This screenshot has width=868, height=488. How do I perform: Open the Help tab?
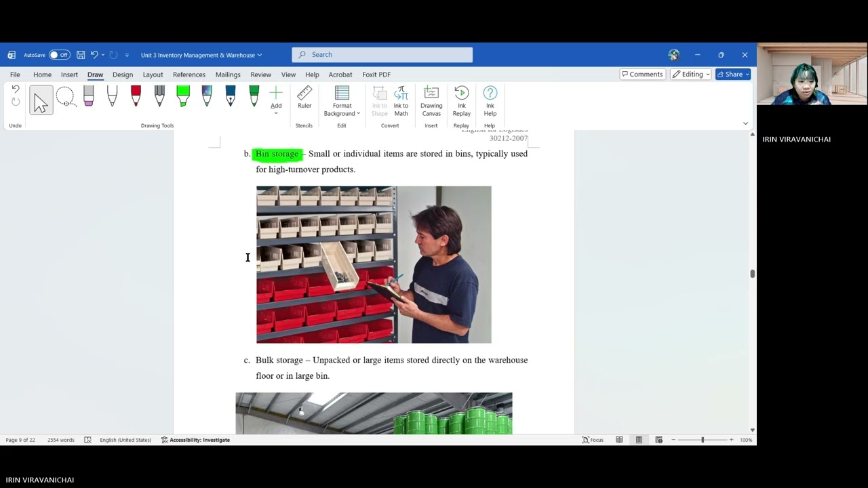(x=312, y=75)
